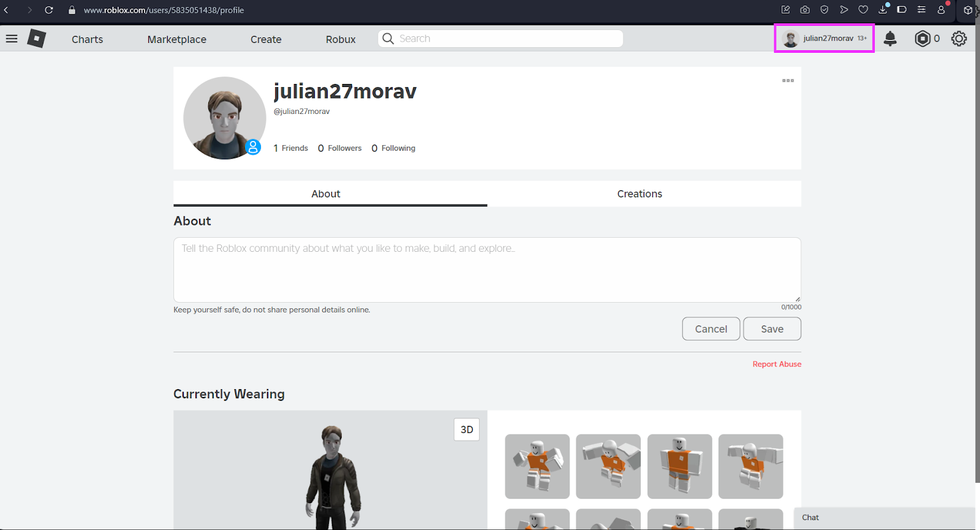Click the browser forward arrow
980x530 pixels.
(x=29, y=10)
